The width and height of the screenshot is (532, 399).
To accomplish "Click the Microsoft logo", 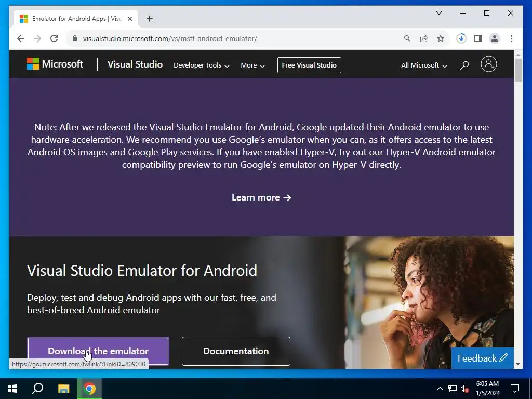I will tap(55, 64).
